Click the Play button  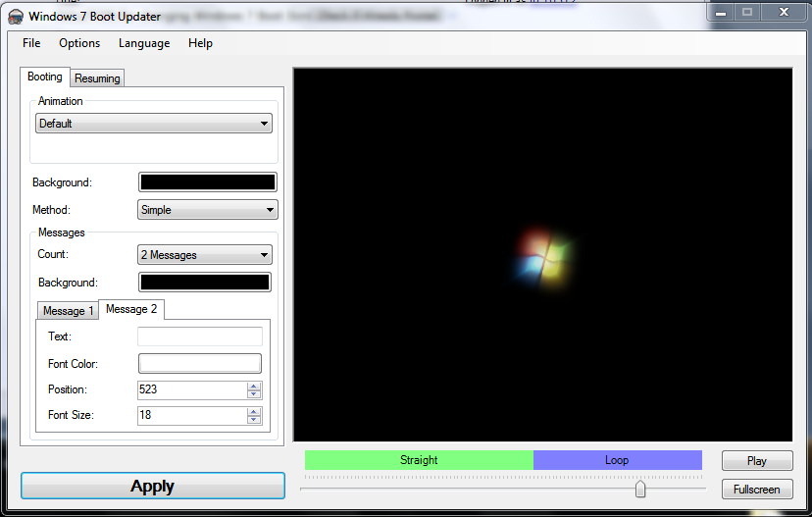pos(757,460)
